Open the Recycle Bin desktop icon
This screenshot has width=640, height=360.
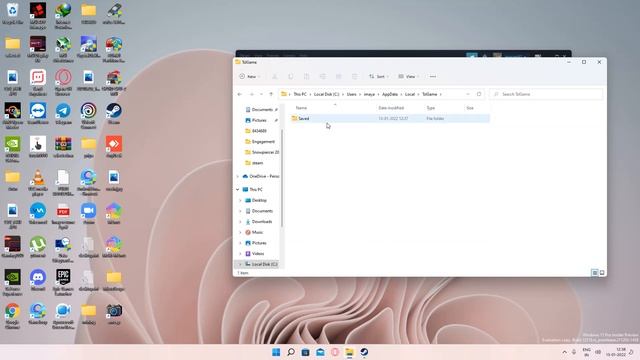(12, 13)
